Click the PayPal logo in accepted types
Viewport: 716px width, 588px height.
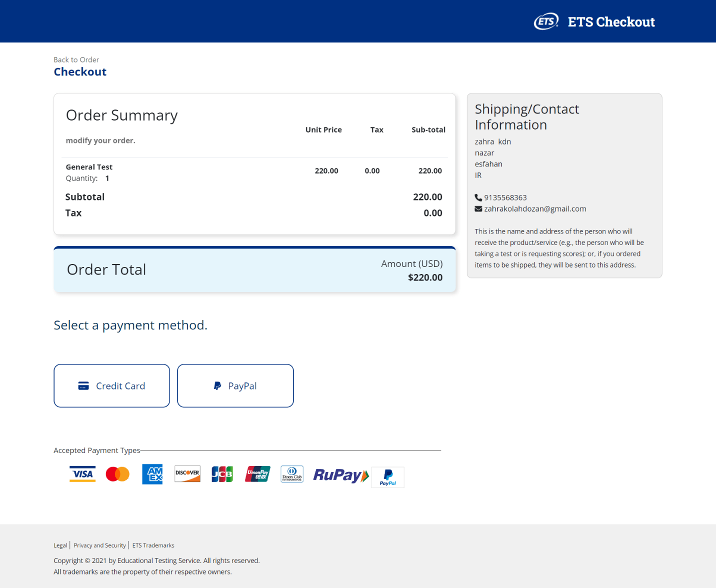click(x=388, y=477)
